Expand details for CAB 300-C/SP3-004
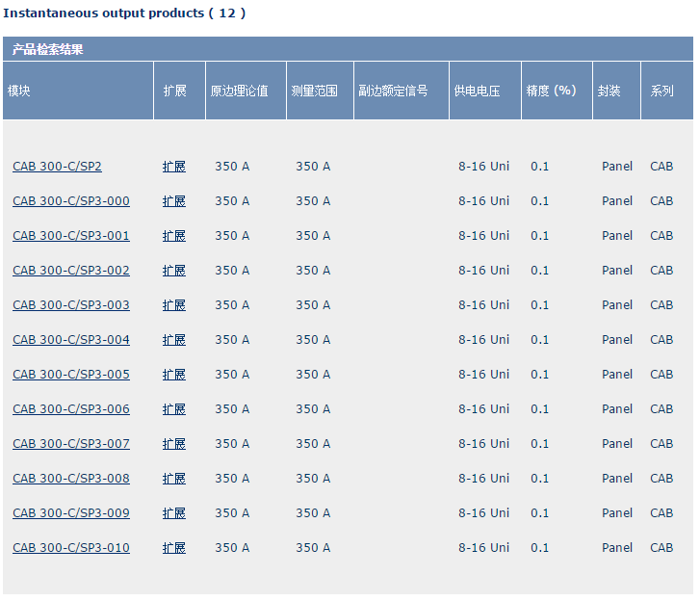700x601 pixels. pyautogui.click(x=174, y=340)
